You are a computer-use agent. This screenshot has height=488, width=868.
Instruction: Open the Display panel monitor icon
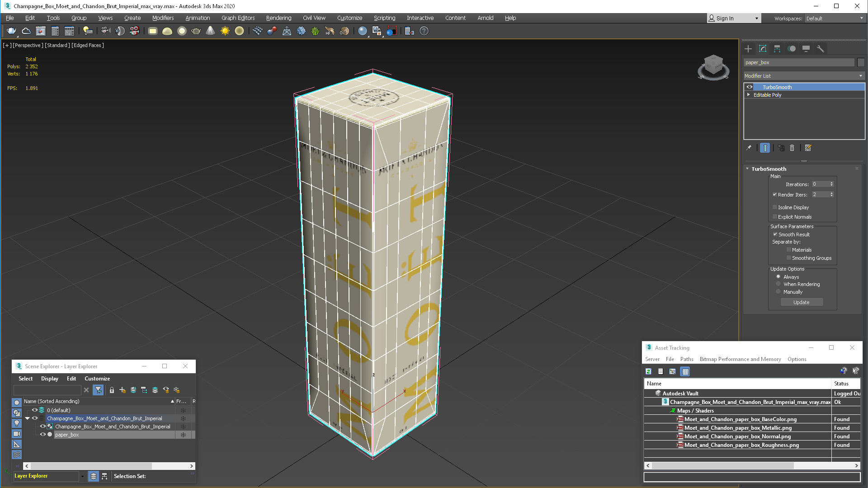click(806, 49)
